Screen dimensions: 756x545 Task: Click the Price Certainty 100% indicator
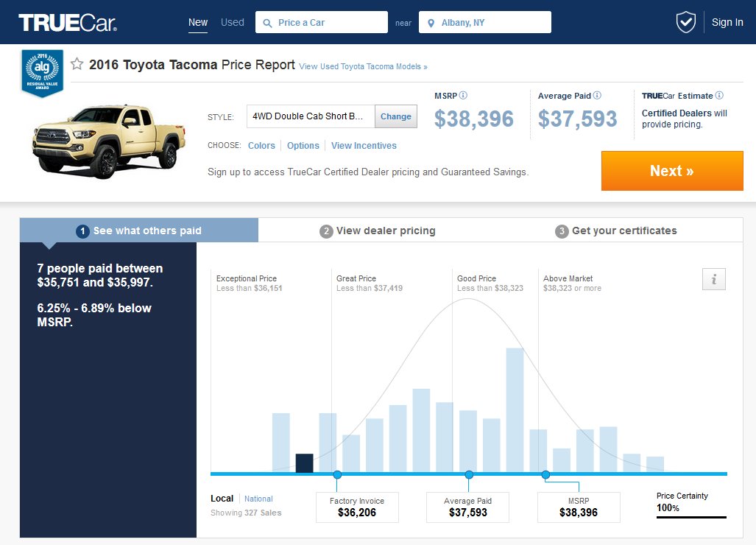click(x=691, y=505)
